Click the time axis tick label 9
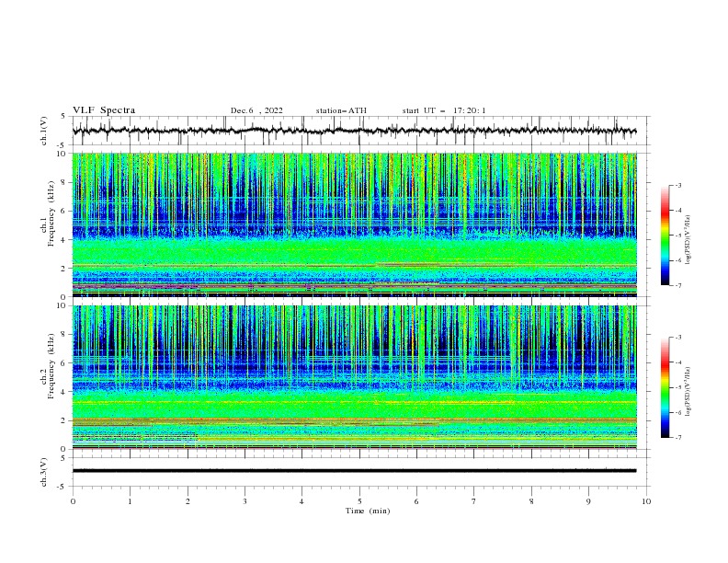 coord(588,501)
